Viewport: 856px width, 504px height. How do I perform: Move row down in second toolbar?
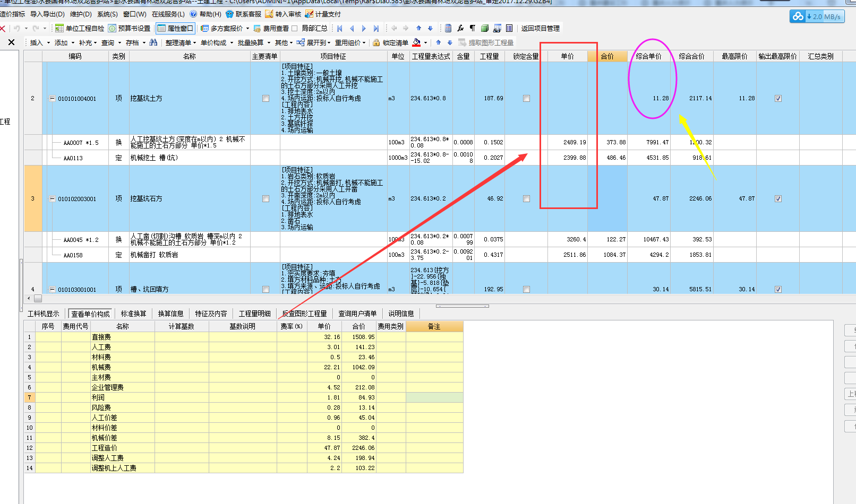[450, 42]
